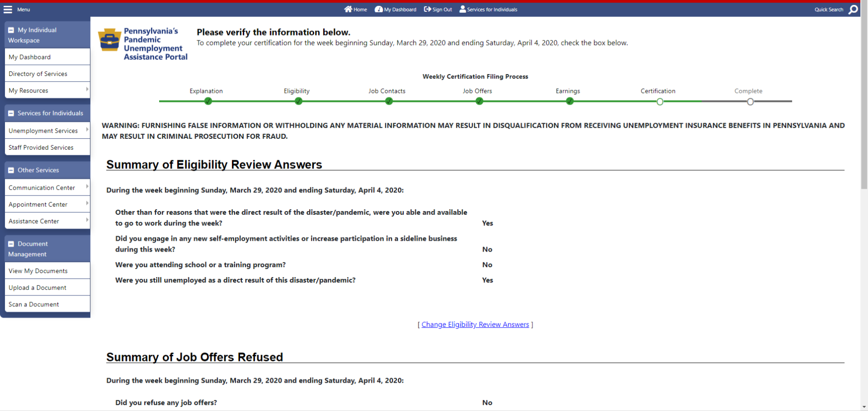868x411 pixels.
Task: Open the My Dashboard gauge icon
Action: [378, 9]
